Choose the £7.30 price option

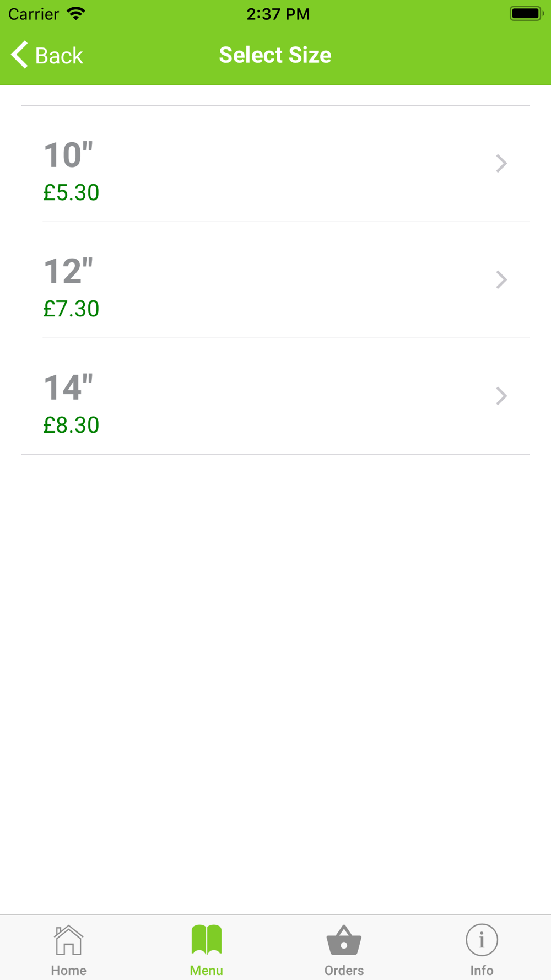tap(71, 309)
